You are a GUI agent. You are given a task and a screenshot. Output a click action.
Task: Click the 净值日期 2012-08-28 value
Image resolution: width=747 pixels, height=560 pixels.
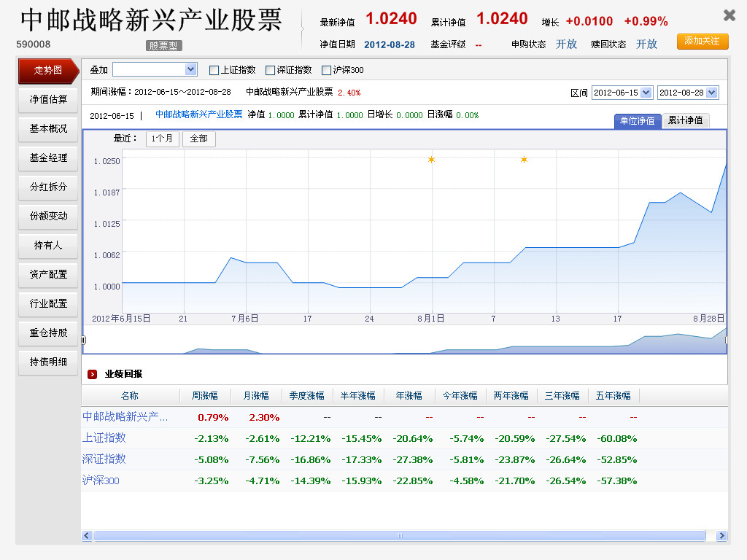point(390,44)
